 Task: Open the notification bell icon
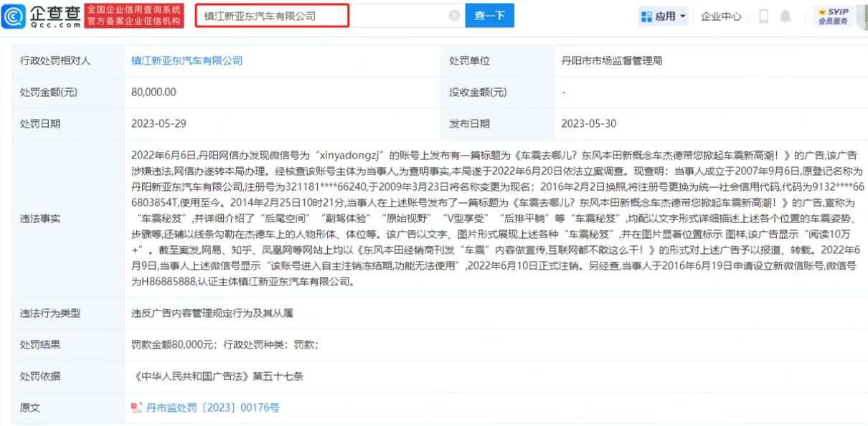[786, 16]
